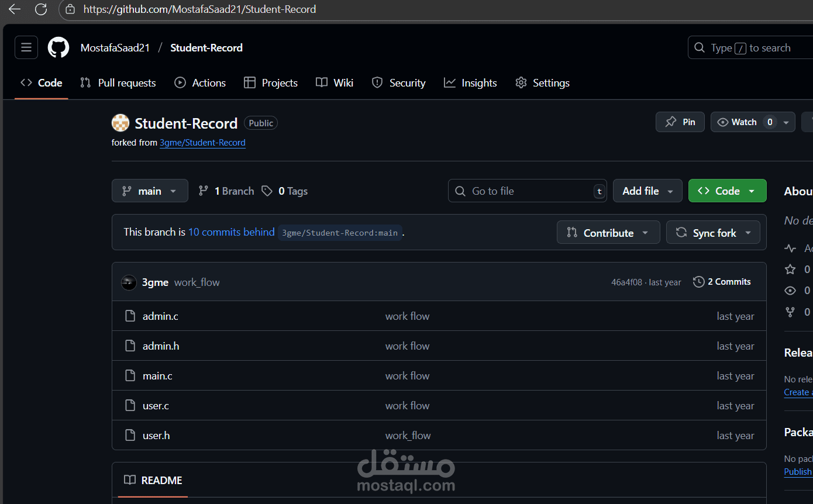The width and height of the screenshot is (813, 504).
Task: Expand the Watch options caret
Action: tap(786, 122)
